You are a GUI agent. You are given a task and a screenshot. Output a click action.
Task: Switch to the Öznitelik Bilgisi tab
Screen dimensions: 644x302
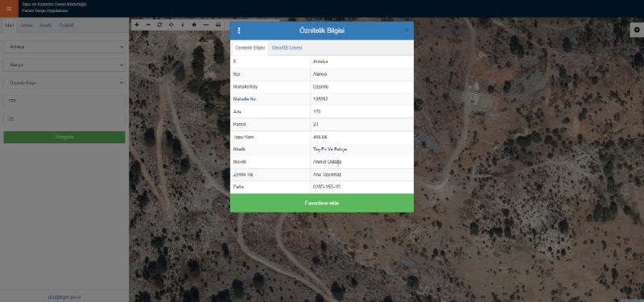pos(250,48)
